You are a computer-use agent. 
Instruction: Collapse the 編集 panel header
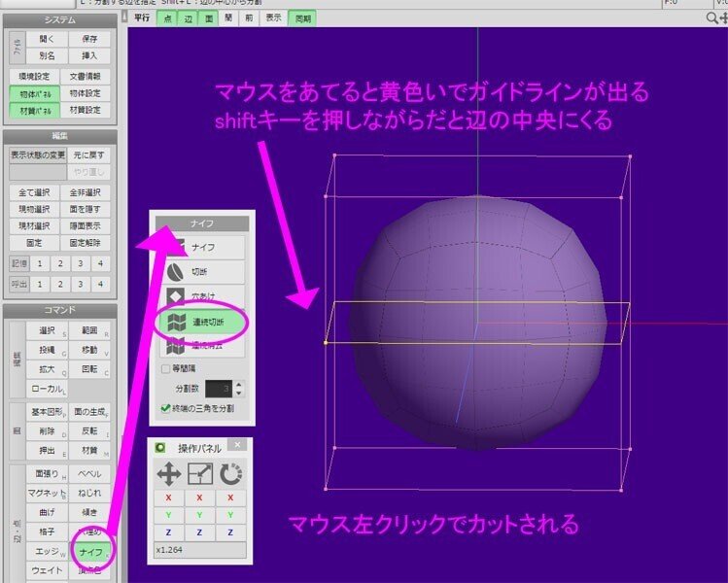click(60, 136)
